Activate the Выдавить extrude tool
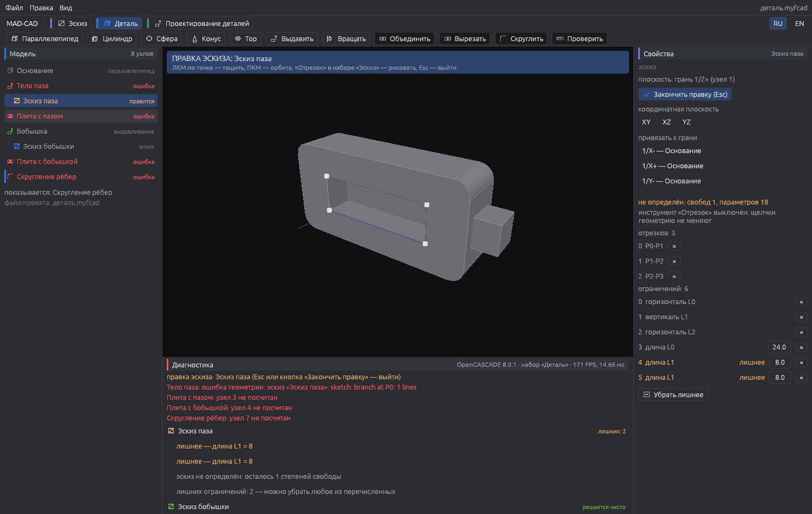 [292, 39]
